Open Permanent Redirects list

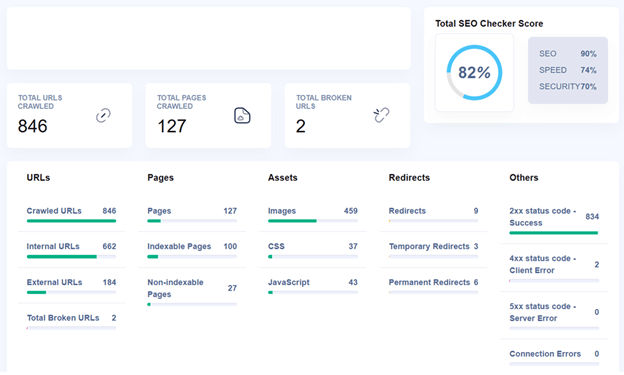[x=429, y=282]
